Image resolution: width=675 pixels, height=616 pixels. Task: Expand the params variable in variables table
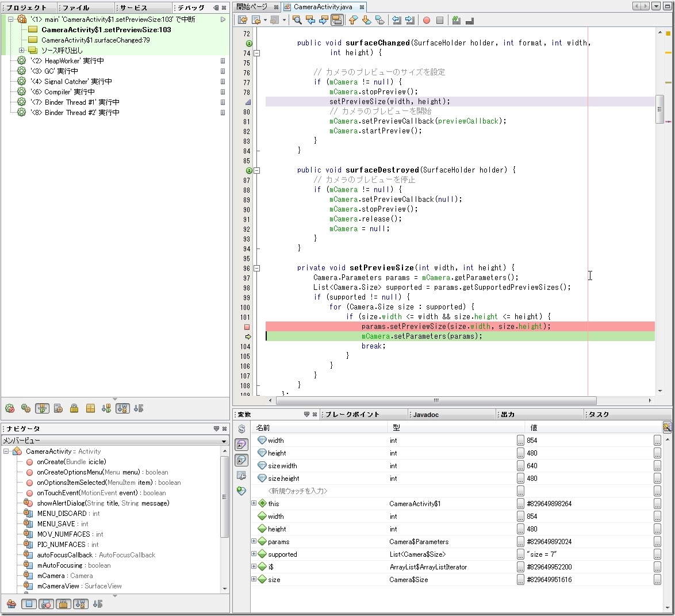254,541
